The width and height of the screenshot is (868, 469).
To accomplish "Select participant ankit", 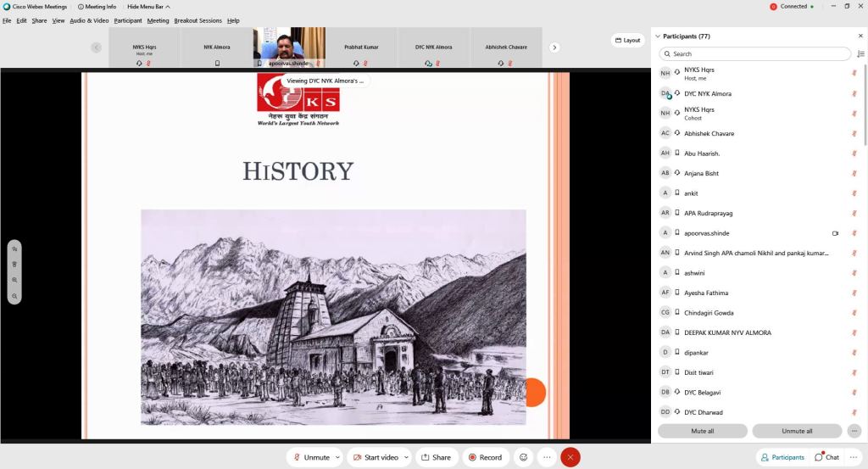I will pyautogui.click(x=757, y=193).
